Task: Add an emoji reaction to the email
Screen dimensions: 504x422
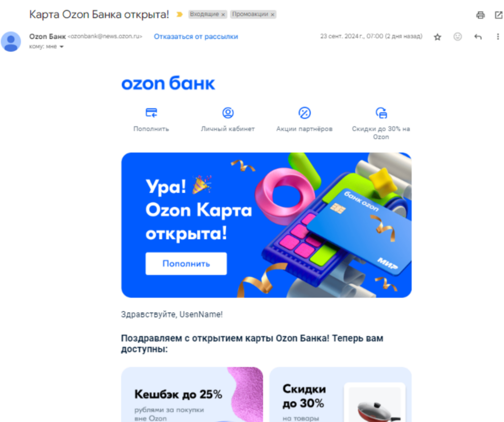Action: (457, 36)
